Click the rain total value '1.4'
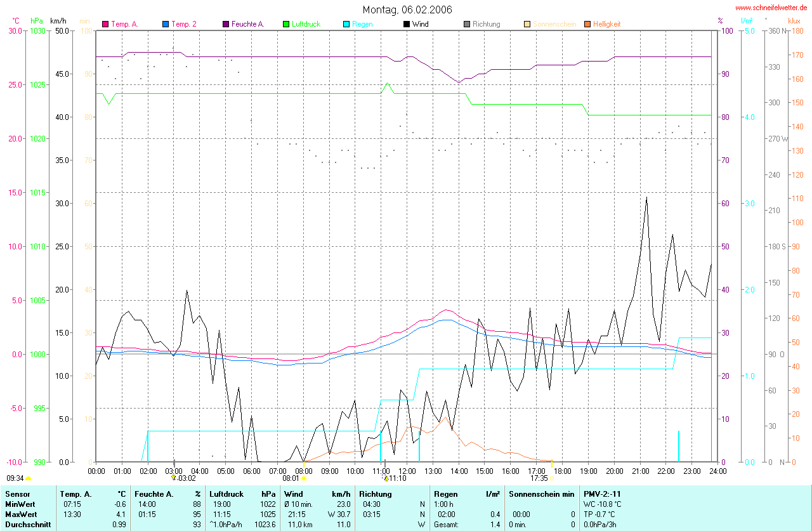 (x=495, y=525)
